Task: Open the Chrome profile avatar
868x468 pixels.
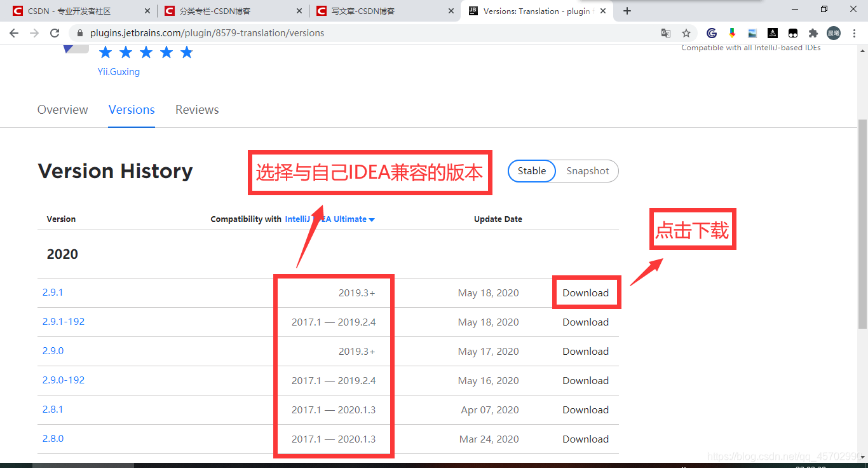Action: (x=834, y=33)
